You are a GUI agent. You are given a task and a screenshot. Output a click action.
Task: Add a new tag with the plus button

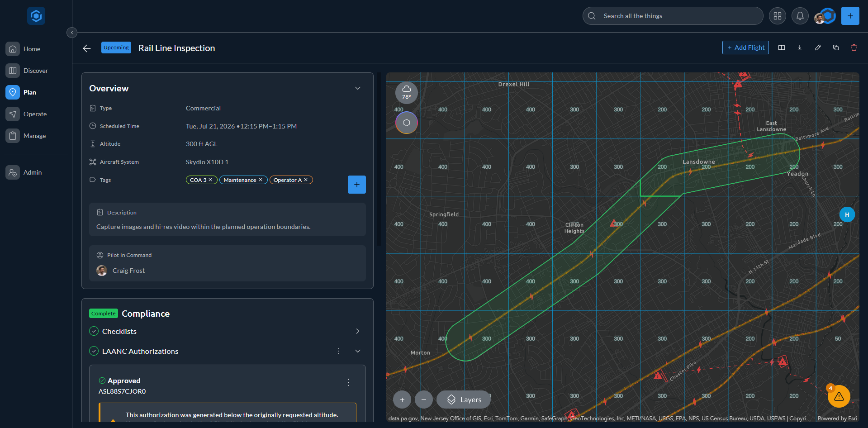357,185
